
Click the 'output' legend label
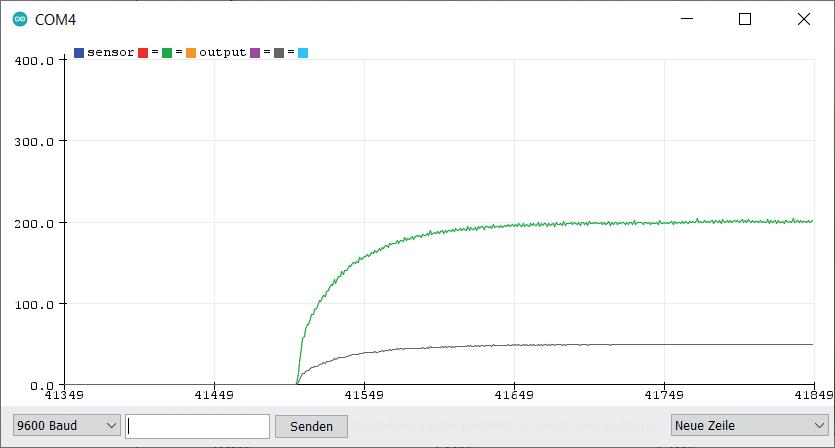tap(223, 53)
